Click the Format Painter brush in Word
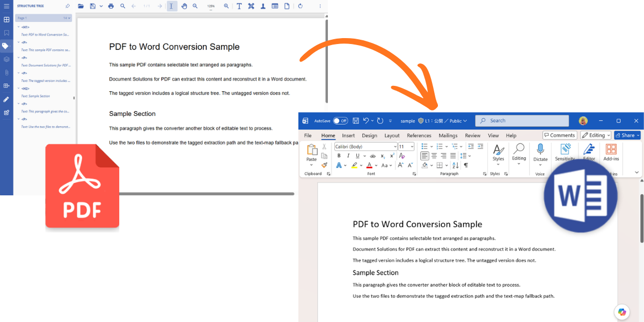This screenshot has height=322, width=644. point(324,165)
